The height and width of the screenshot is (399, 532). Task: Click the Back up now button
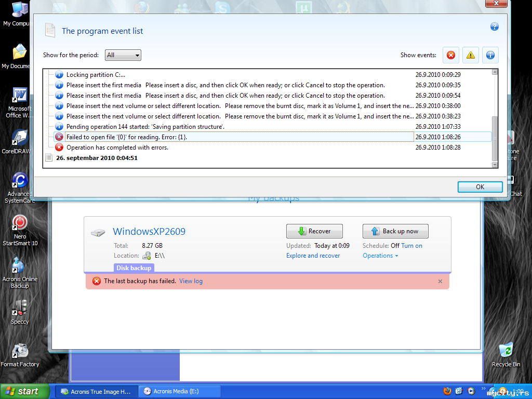(x=395, y=231)
